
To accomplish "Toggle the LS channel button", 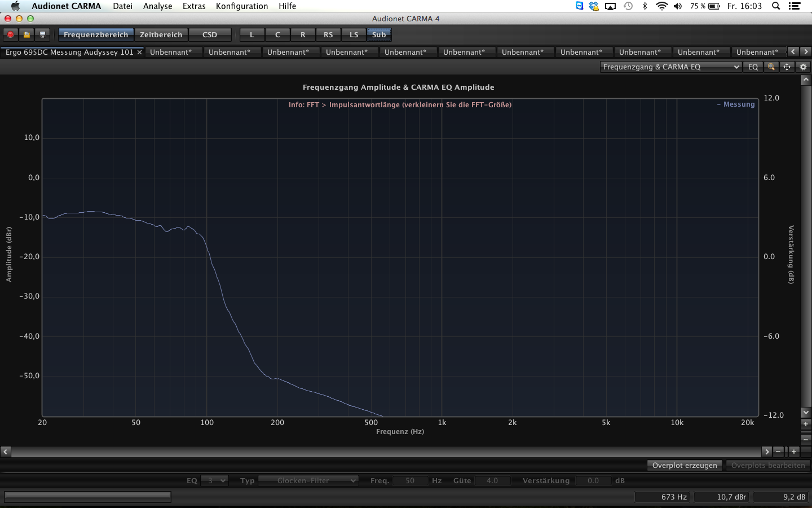I will point(354,34).
